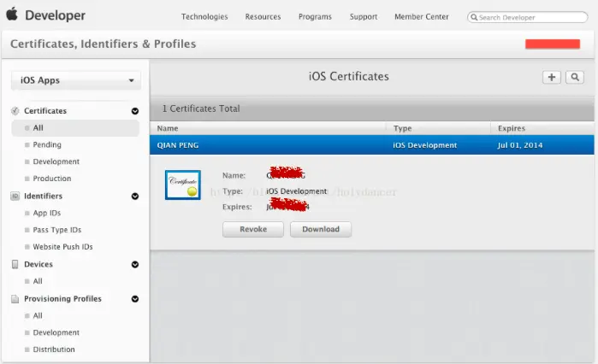The width and height of the screenshot is (598, 364).
Task: Collapse the Provisioning Profiles section arrow
Action: click(135, 299)
